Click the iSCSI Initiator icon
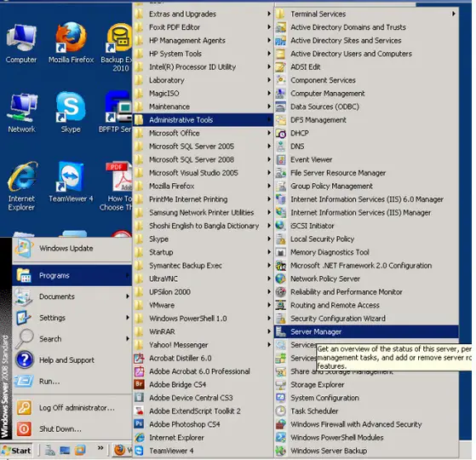The image size is (476, 460). [281, 226]
